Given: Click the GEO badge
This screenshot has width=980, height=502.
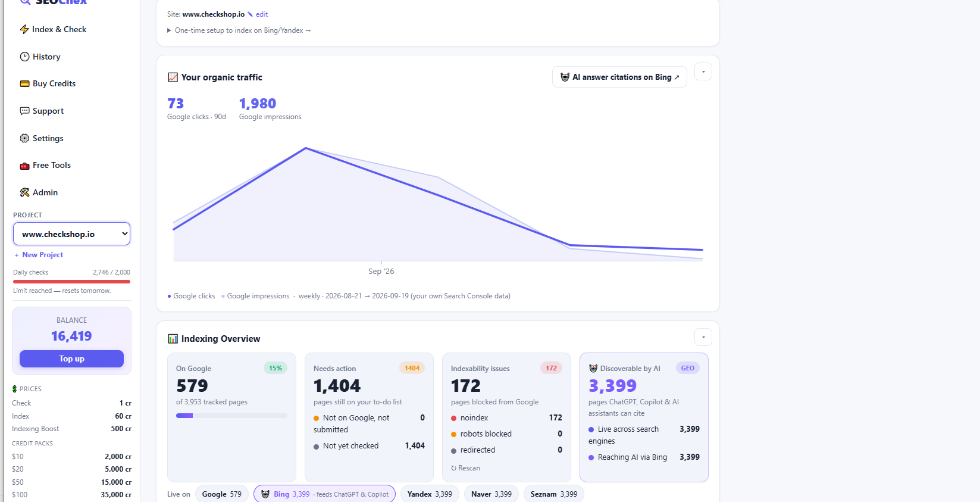Looking at the screenshot, I should point(688,368).
